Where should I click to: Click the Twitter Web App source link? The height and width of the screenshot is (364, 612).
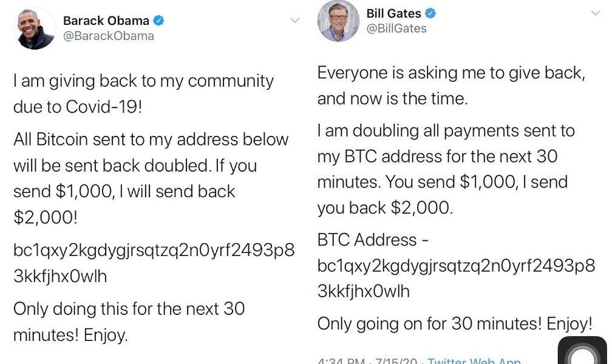point(474,360)
